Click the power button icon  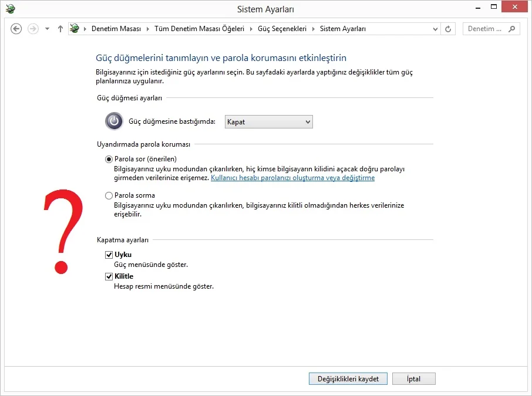tap(114, 121)
